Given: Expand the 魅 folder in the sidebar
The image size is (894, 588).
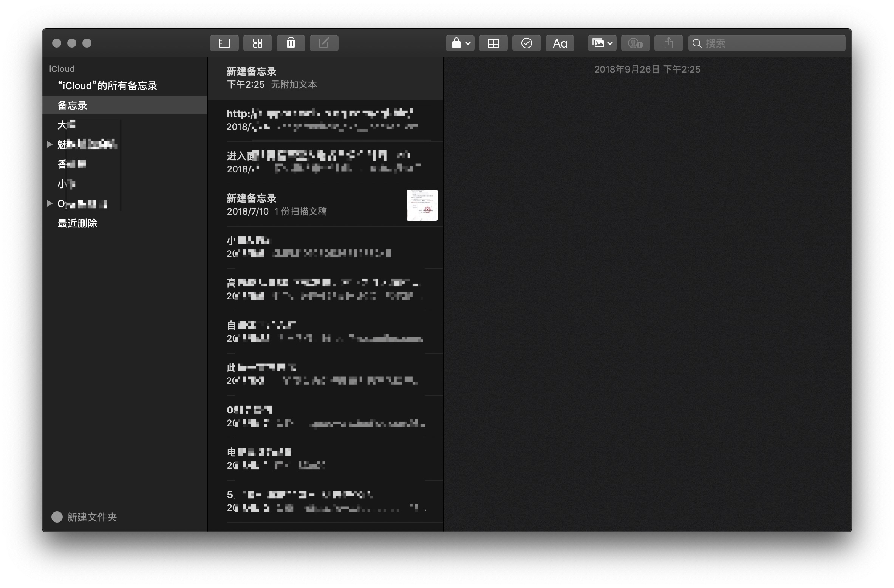Looking at the screenshot, I should click(x=50, y=144).
